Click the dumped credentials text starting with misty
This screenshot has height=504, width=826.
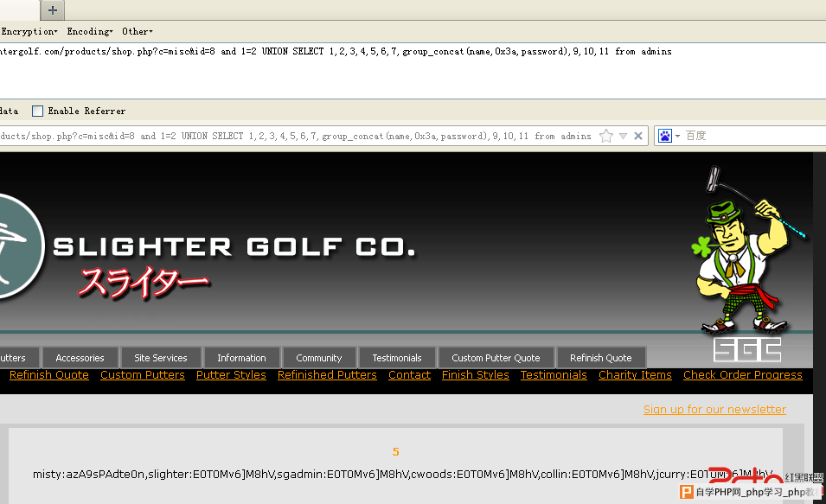[402, 475]
